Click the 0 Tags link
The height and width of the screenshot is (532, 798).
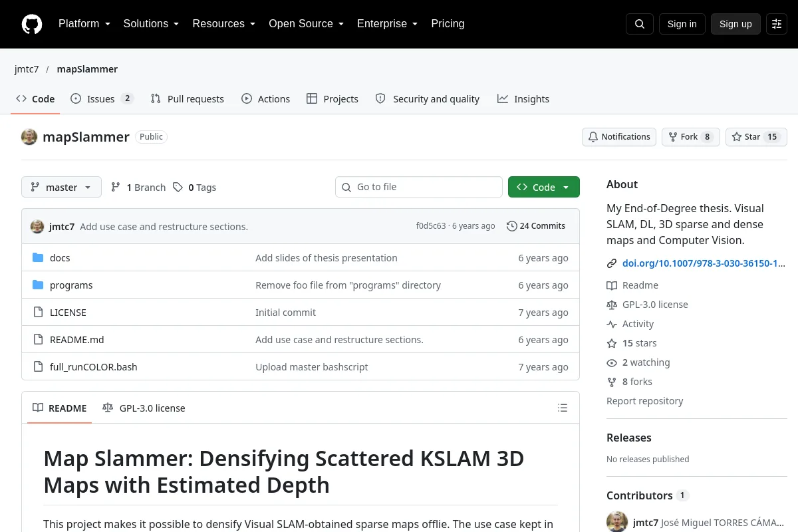194,188
